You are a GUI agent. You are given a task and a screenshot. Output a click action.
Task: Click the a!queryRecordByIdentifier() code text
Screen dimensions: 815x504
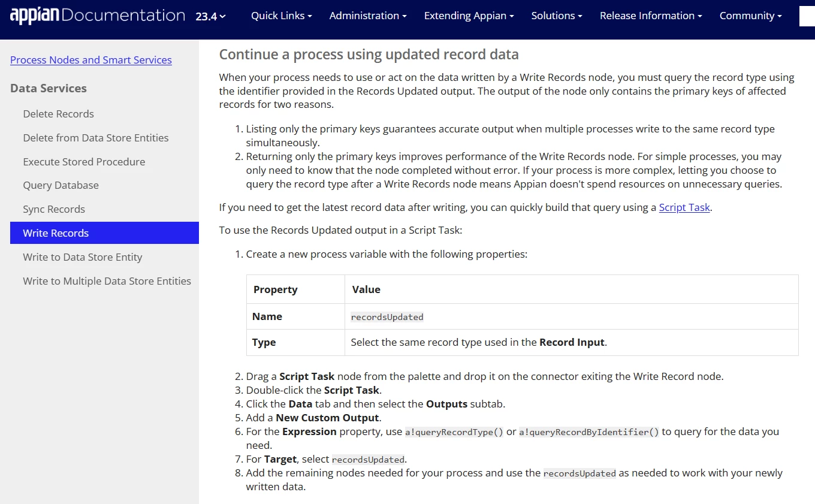tap(589, 432)
